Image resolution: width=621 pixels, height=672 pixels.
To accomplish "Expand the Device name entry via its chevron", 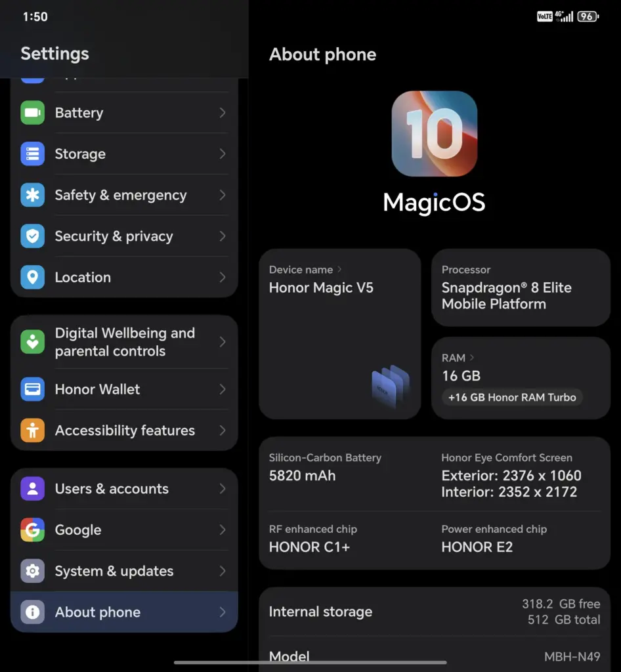I will [339, 270].
